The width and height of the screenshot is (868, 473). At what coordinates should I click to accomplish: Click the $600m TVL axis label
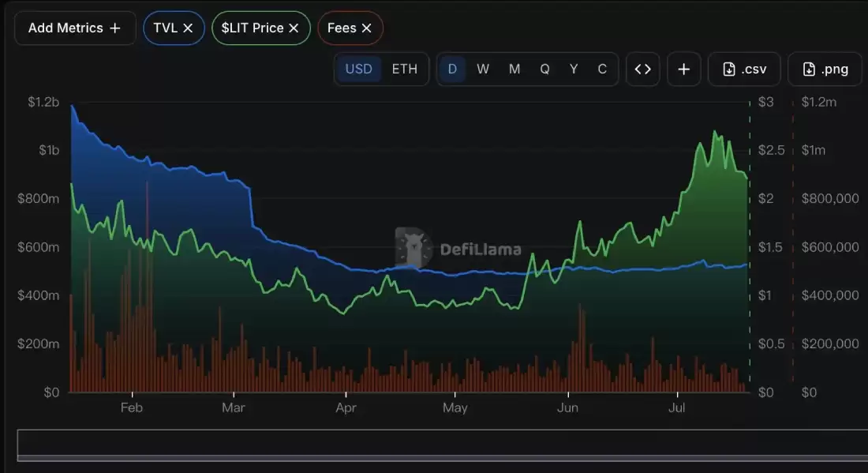point(38,247)
